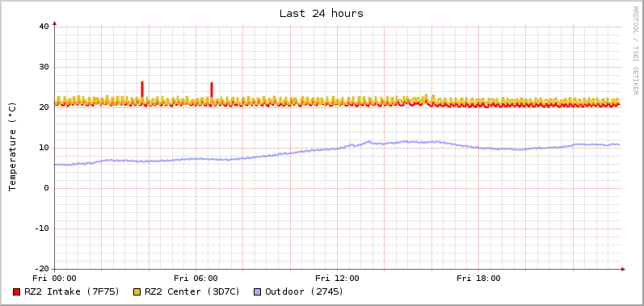Image resolution: width=644 pixels, height=306 pixels.
Task: Click the RZ2 Center (3D7C) legend label
Action: point(192,291)
